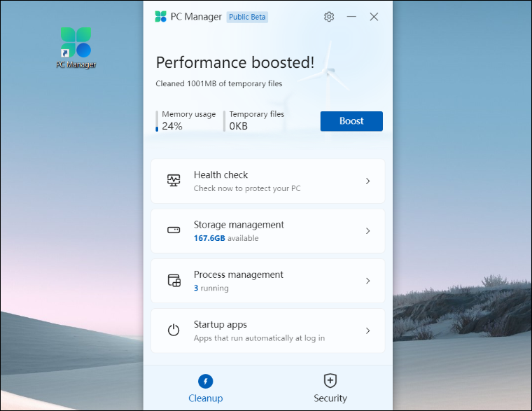Click the 167.6GB available text
The width and height of the screenshot is (532, 411).
point(226,238)
